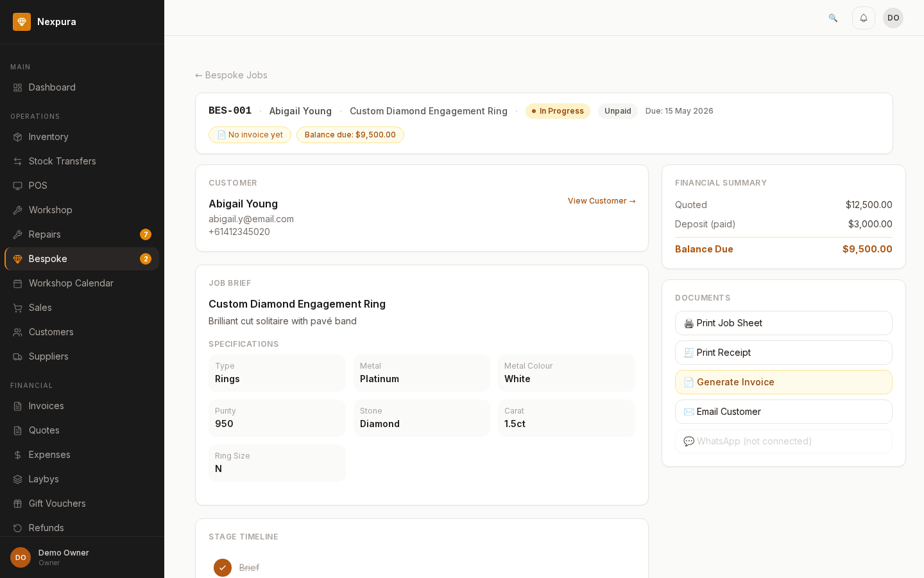The width and height of the screenshot is (924, 578).
Task: Click the Workshop wrench icon
Action: tap(18, 210)
